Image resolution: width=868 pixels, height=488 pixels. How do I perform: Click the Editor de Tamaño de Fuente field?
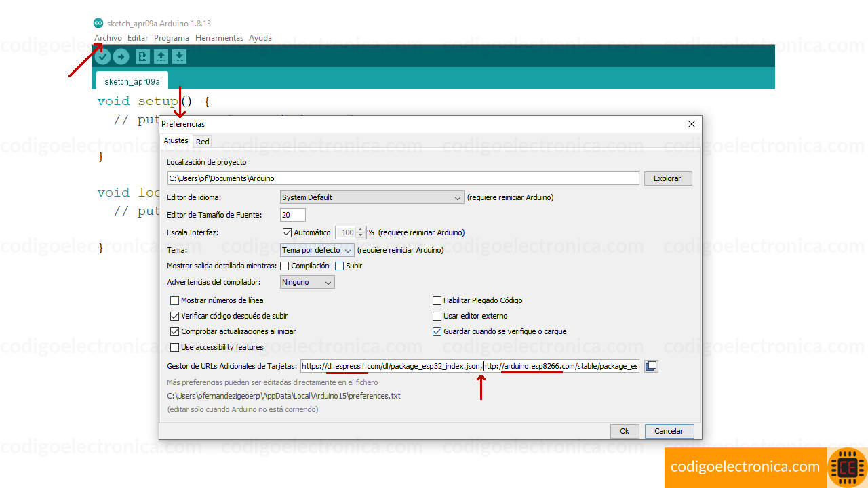(293, 215)
